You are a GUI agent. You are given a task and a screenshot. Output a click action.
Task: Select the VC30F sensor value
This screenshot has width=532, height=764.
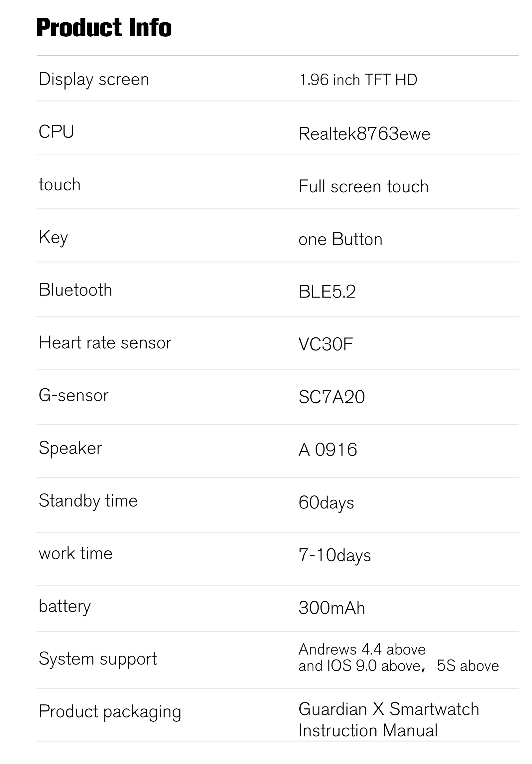coord(326,344)
